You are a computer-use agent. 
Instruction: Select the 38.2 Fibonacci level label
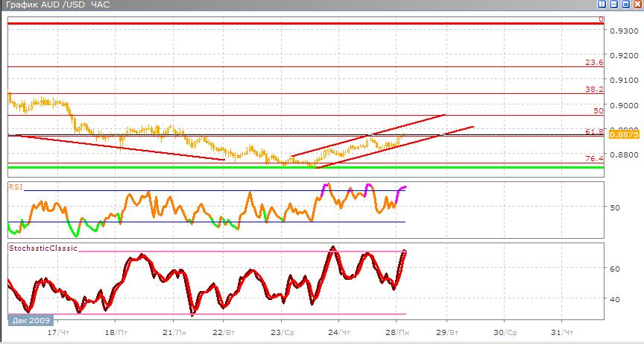[594, 89]
